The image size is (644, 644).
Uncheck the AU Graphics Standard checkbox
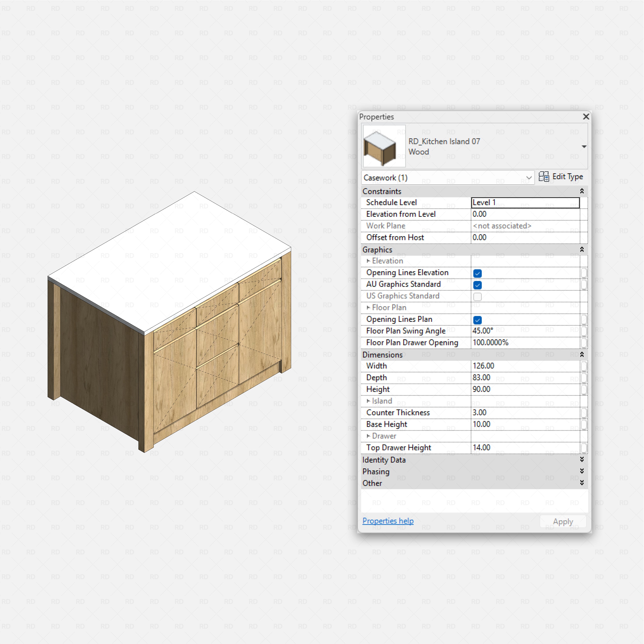point(477,285)
